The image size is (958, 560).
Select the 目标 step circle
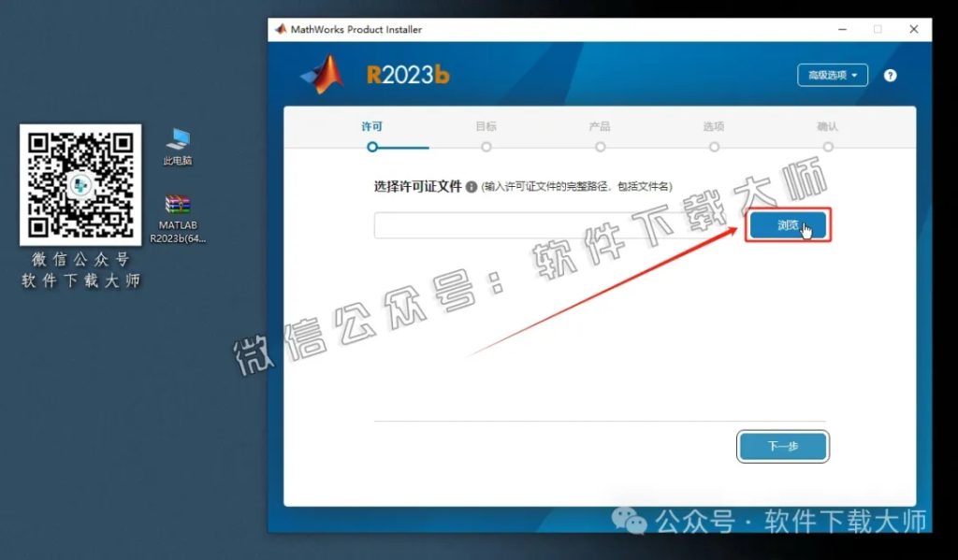pos(486,148)
